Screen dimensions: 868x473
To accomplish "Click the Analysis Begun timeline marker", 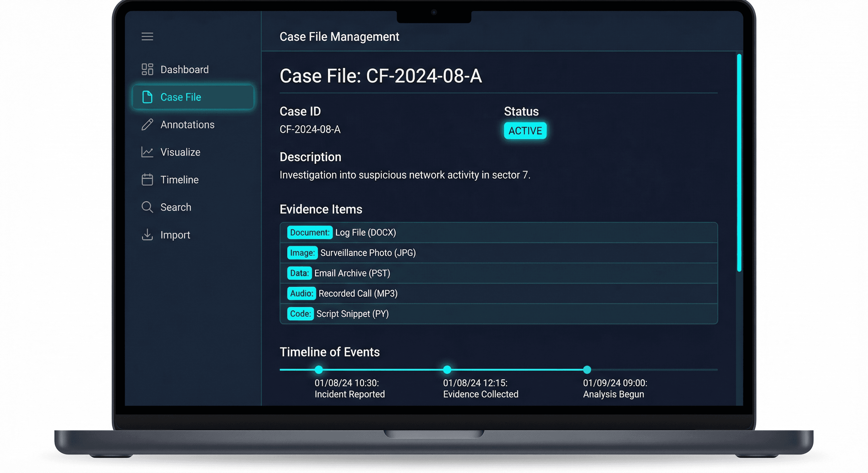I will pos(587,370).
